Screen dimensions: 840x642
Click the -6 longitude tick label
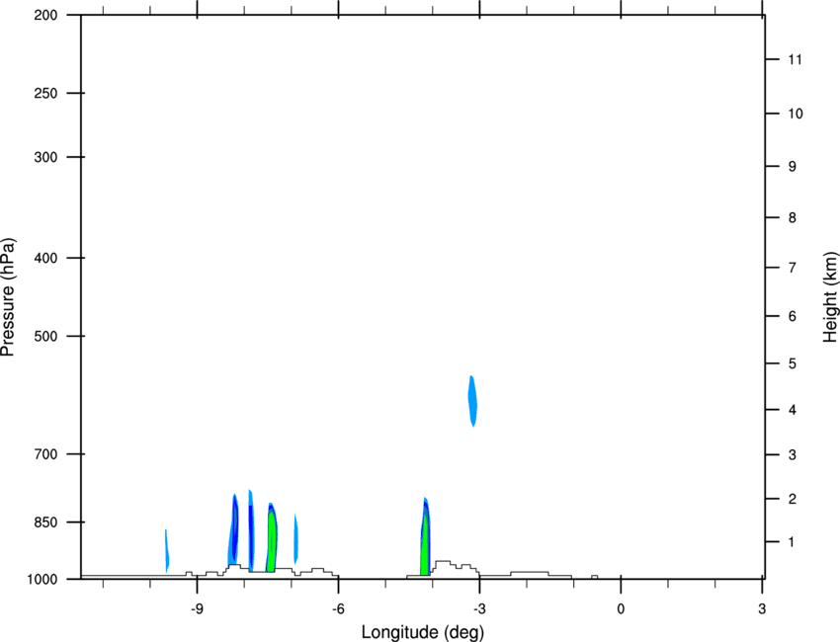point(338,608)
